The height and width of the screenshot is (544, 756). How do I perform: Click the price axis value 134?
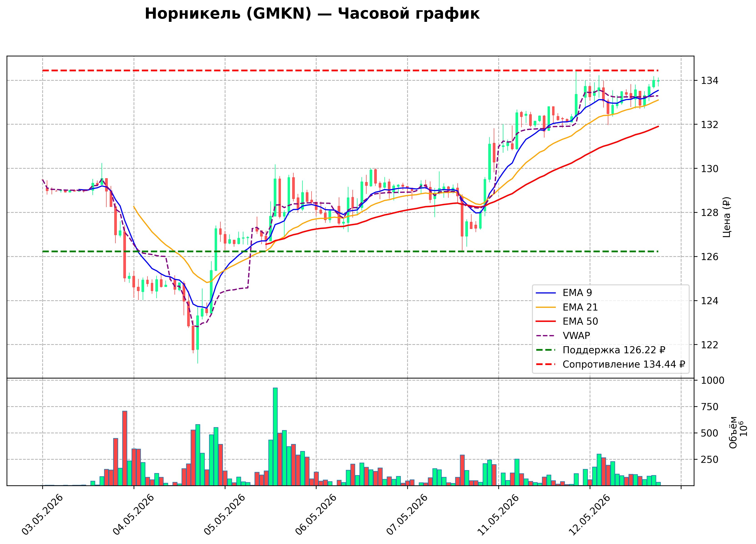pos(710,81)
